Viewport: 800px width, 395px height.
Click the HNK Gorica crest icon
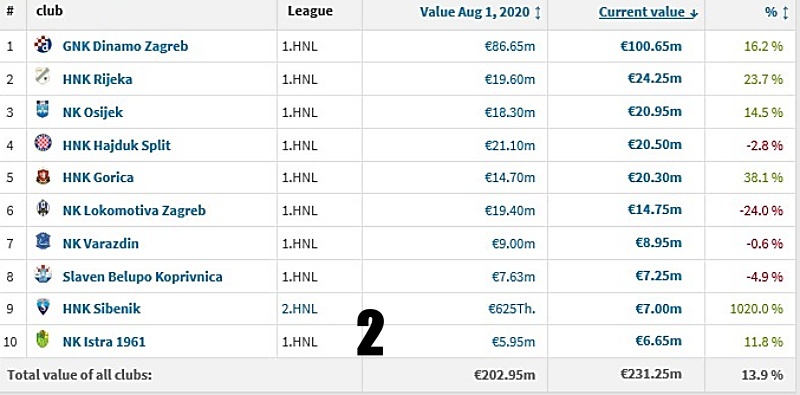(43, 177)
